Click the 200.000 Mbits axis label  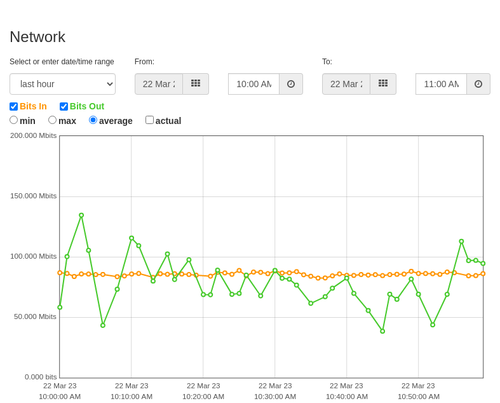33,136
